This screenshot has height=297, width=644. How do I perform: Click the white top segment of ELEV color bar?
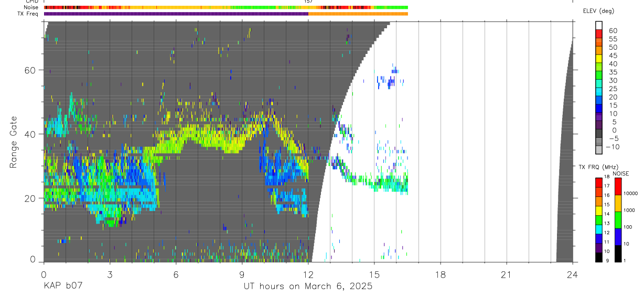click(599, 25)
